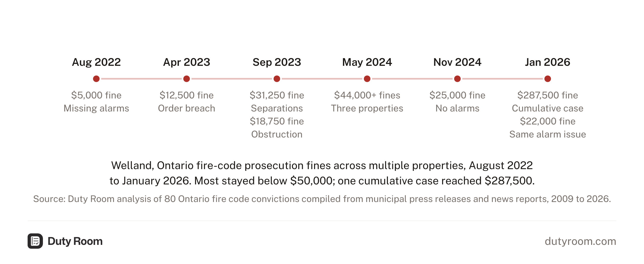Click the $44,000+ fines label

367,95
